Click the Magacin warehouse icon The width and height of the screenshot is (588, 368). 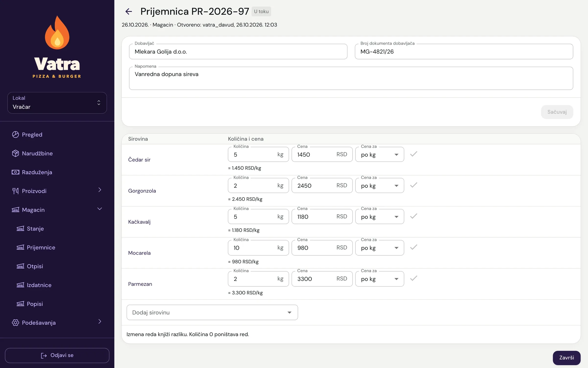pyautogui.click(x=15, y=210)
